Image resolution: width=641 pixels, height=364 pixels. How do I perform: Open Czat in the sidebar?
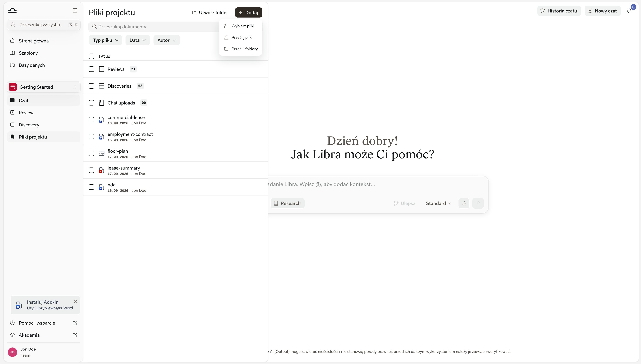click(x=44, y=100)
